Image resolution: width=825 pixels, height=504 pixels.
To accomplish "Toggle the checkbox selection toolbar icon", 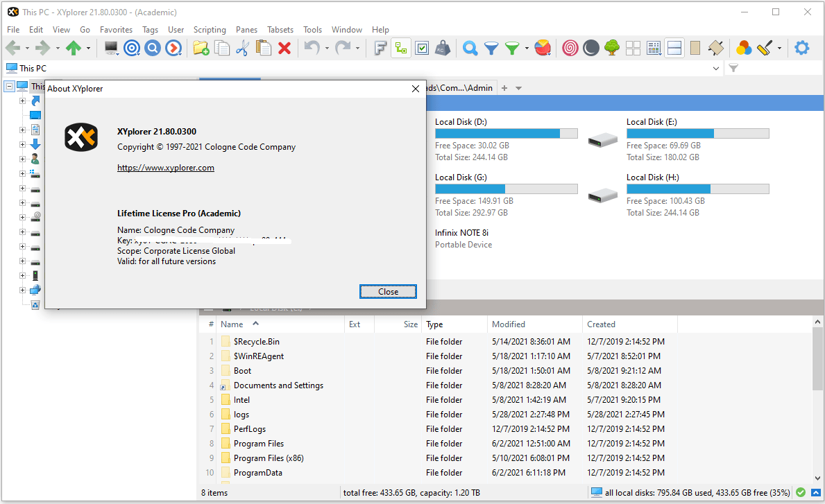I will [422, 49].
